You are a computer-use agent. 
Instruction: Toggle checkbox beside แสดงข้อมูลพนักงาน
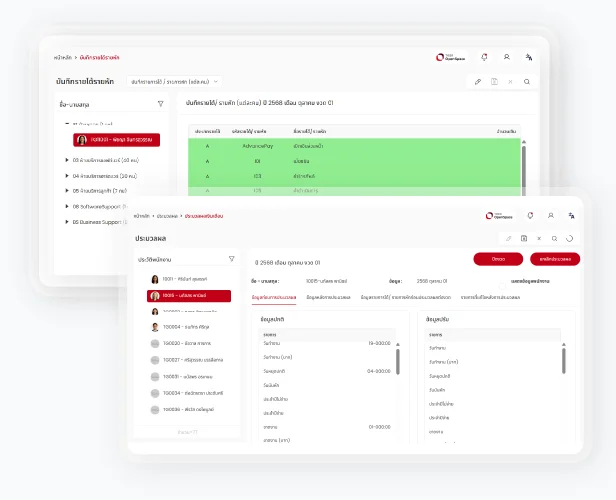(x=502, y=286)
